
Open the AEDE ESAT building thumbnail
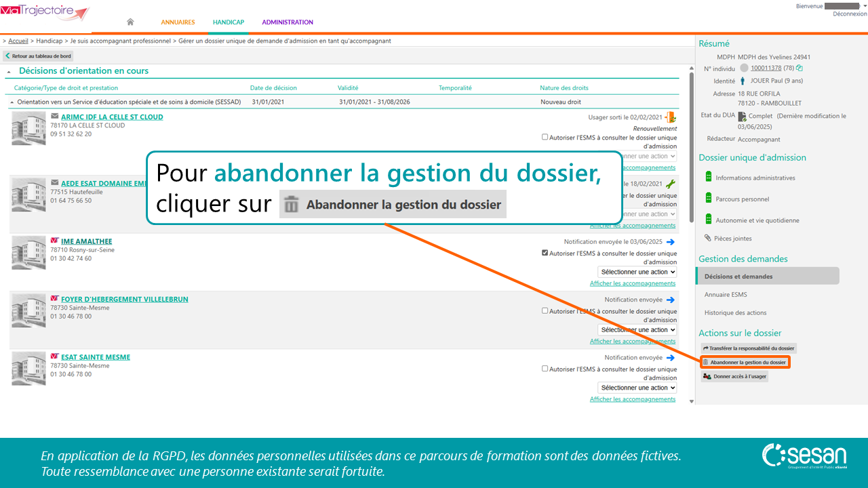click(29, 195)
